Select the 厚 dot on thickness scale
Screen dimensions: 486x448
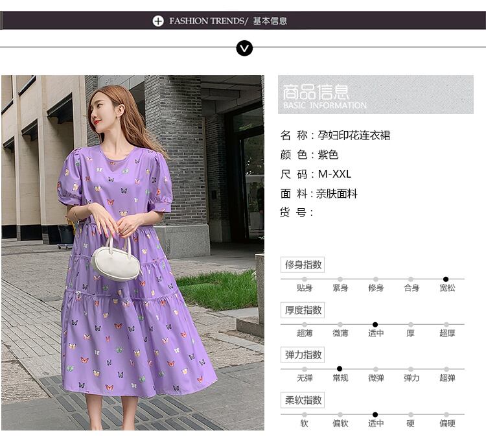pyautogui.click(x=411, y=325)
